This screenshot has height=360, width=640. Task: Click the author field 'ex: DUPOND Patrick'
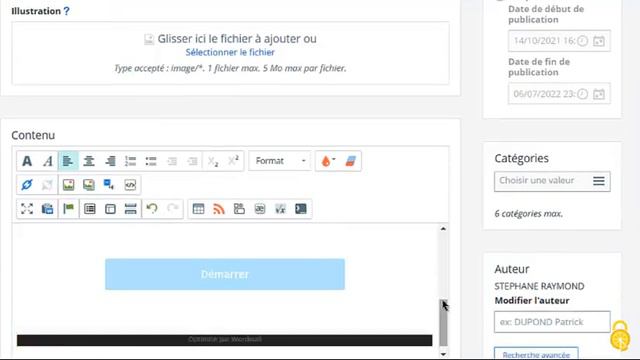552,322
